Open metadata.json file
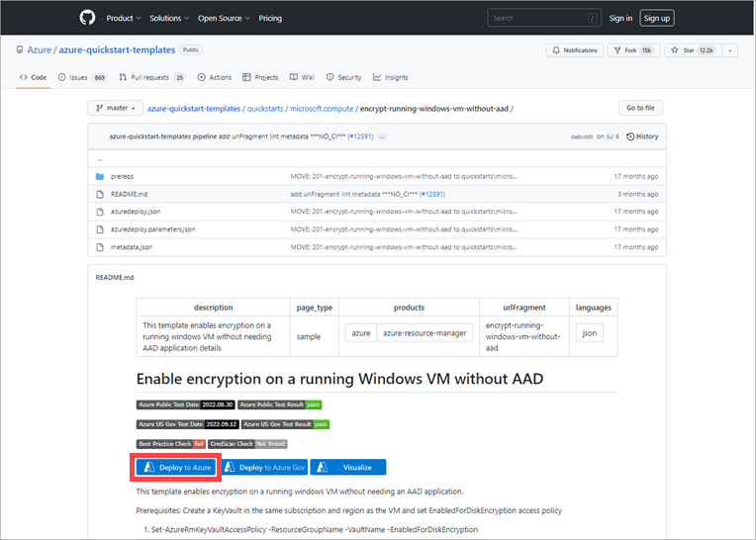This screenshot has width=756, height=540. tap(132, 247)
